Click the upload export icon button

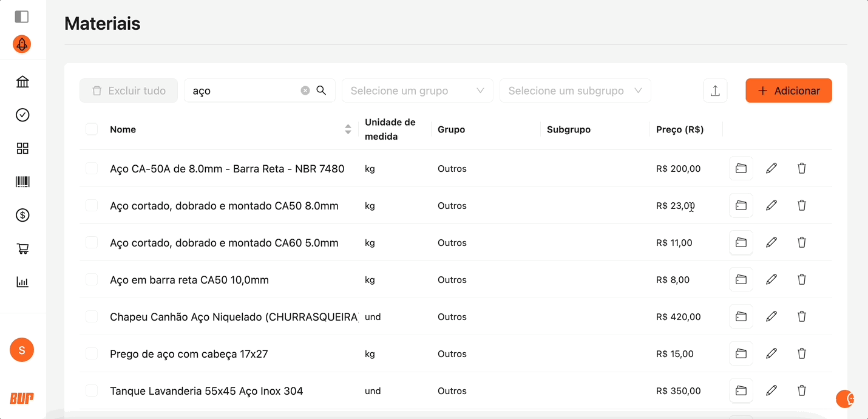coord(715,90)
